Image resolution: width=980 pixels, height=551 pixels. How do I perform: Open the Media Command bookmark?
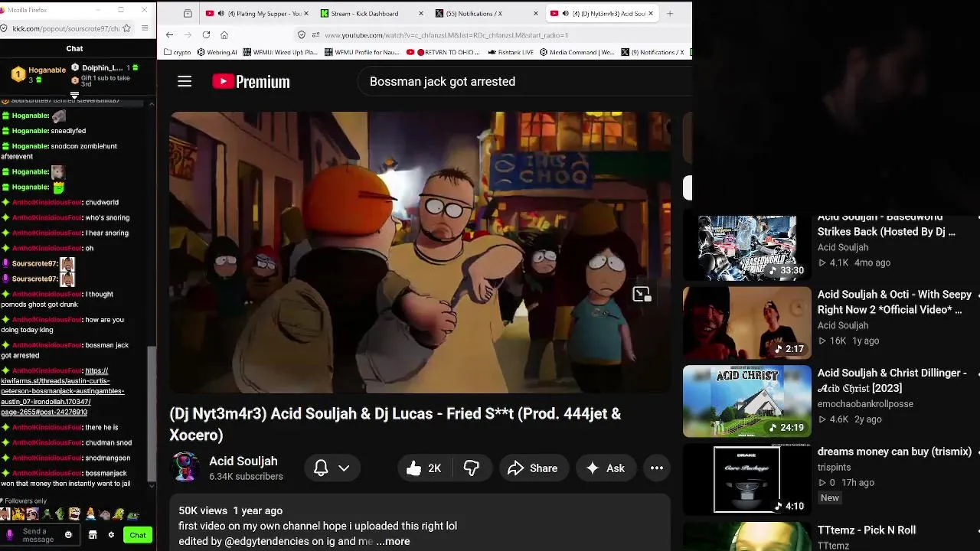577,53
